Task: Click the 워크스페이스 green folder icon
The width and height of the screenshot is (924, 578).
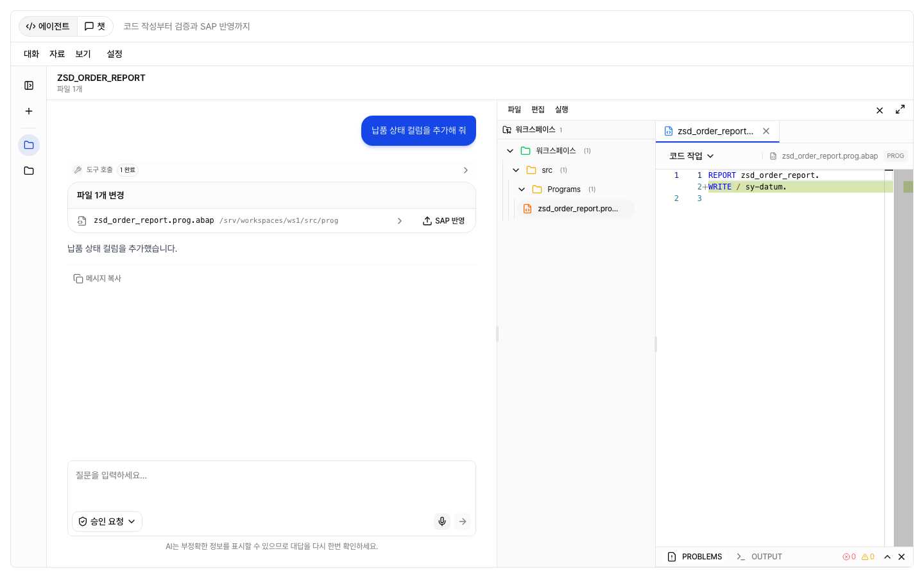Action: 526,151
